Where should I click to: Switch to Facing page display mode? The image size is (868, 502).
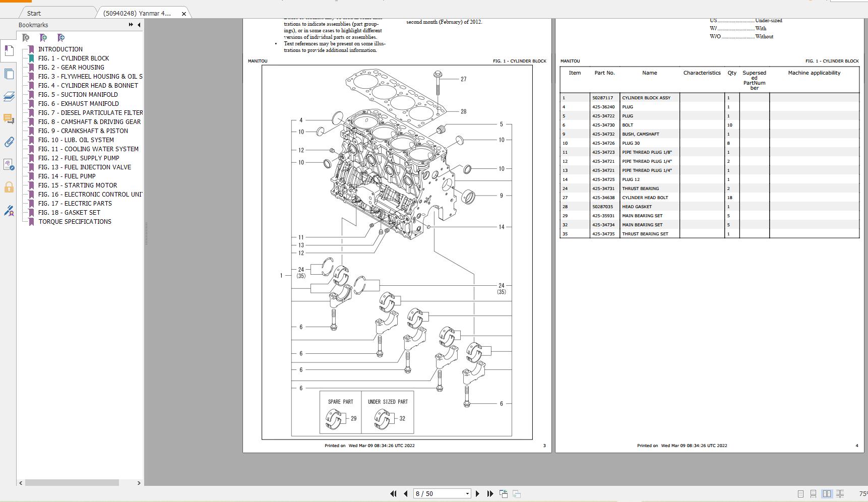(828, 494)
